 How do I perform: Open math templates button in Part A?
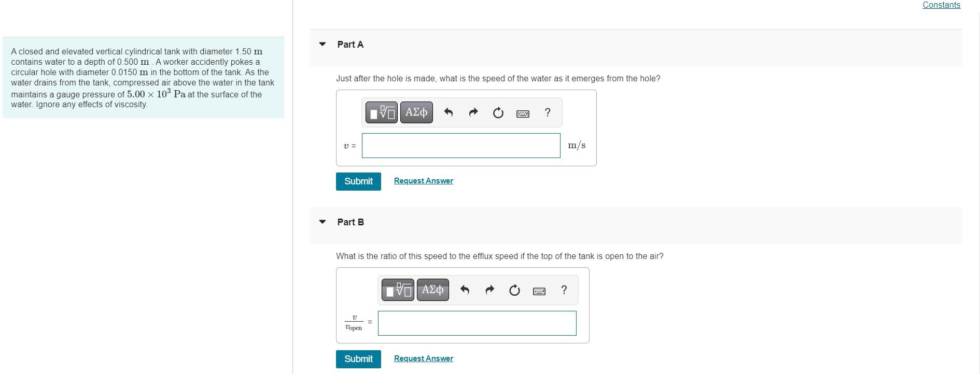point(382,112)
